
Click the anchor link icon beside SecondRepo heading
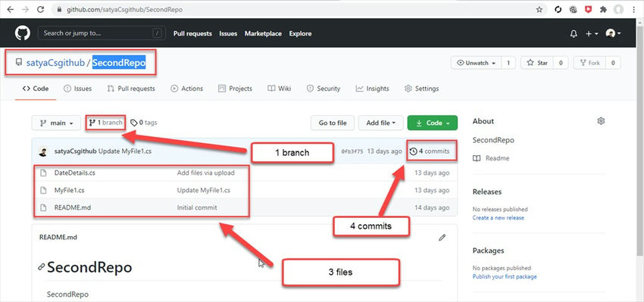pos(41,267)
